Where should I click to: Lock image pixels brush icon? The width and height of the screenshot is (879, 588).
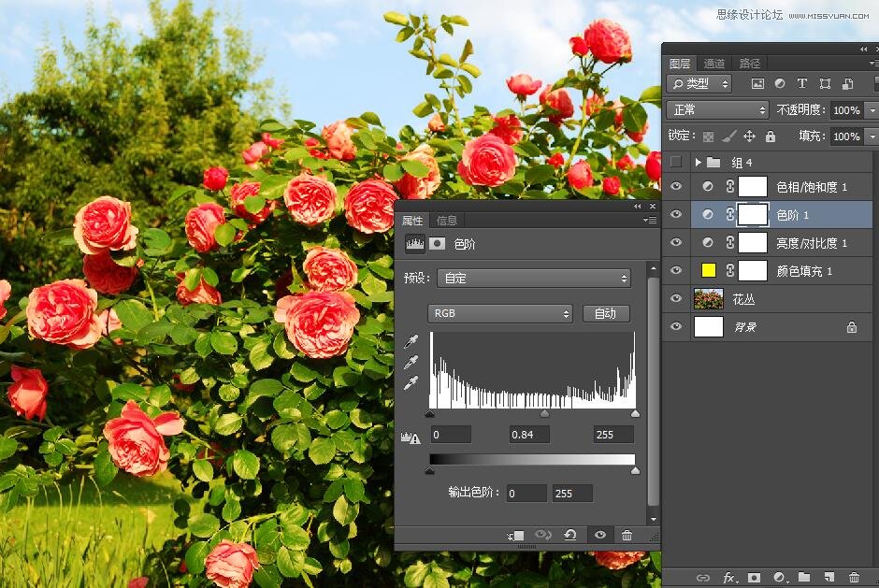(x=728, y=136)
